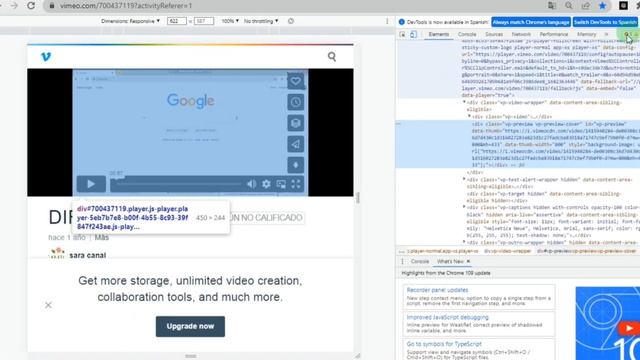Image resolution: width=640 pixels, height=360 pixels.
Task: Share this page via address bar icon
Action: tap(586, 6)
